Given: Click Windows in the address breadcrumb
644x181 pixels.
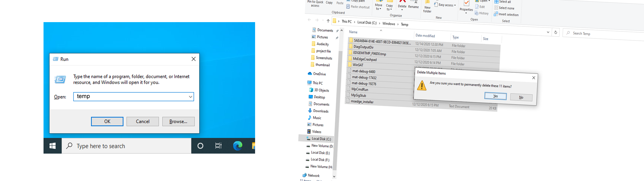Looking at the screenshot, I should click(389, 24).
